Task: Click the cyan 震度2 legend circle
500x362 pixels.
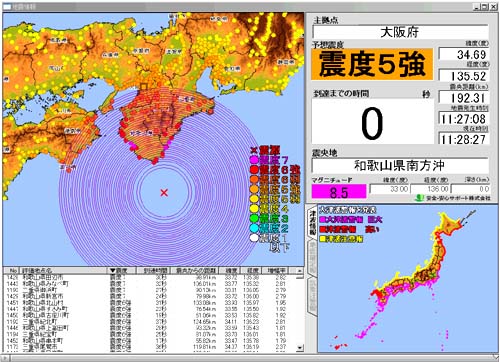Action: 254,228
